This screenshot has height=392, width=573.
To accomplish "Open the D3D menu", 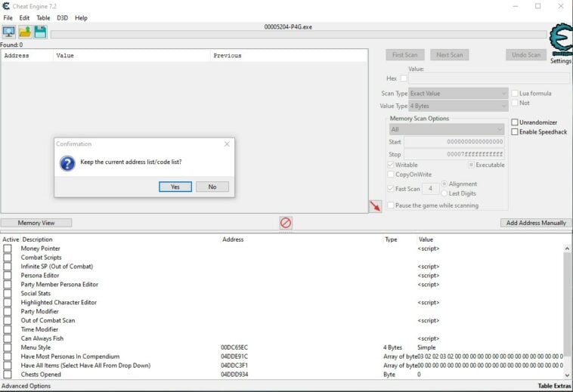I will [x=62, y=17].
